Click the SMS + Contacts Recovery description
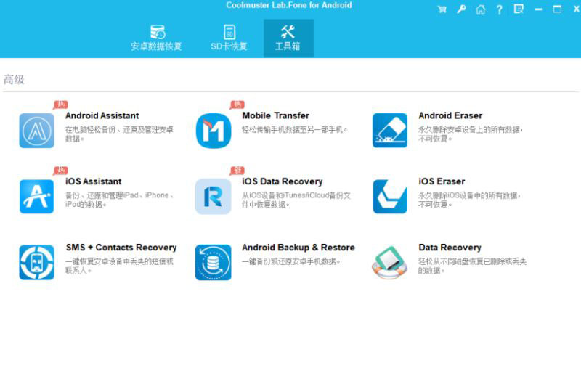Screen dimensions: 581x392 coord(119,266)
